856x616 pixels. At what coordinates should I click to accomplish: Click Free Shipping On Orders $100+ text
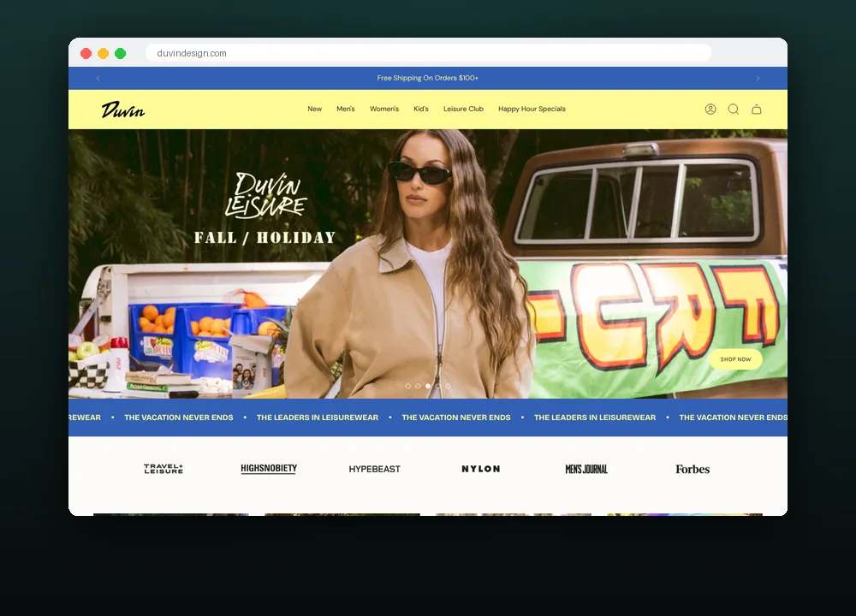(427, 78)
